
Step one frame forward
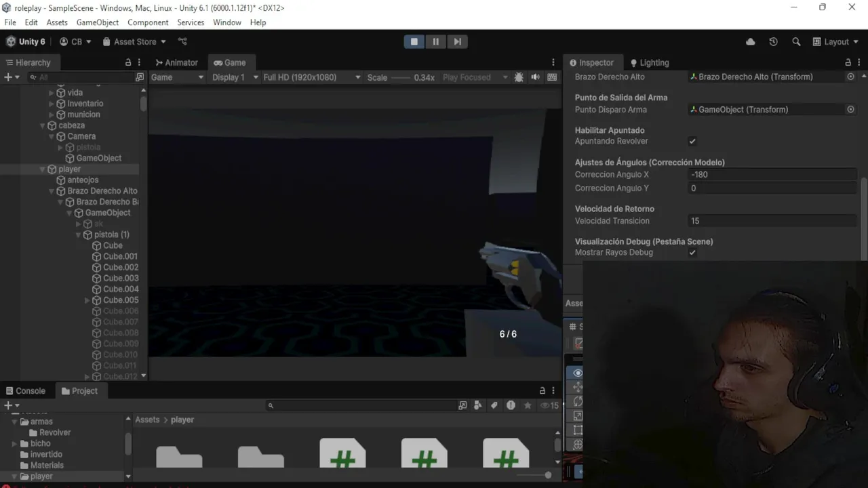tap(457, 41)
